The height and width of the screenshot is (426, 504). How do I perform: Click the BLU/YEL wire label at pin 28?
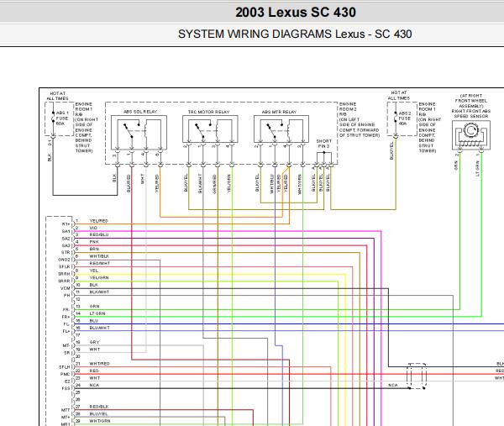(98, 413)
